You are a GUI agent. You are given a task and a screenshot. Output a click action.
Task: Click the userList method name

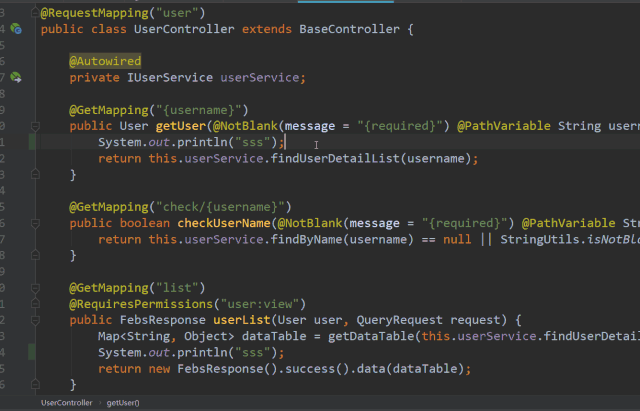(242, 320)
